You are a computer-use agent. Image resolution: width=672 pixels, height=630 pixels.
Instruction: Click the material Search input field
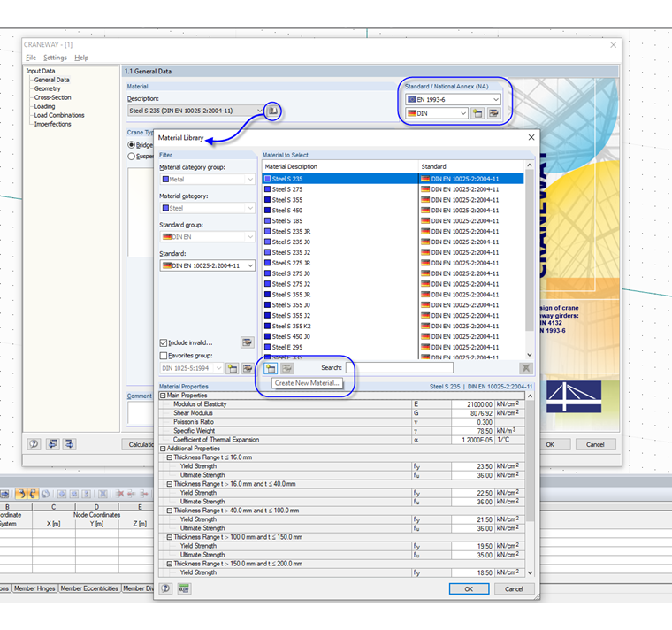click(x=400, y=367)
